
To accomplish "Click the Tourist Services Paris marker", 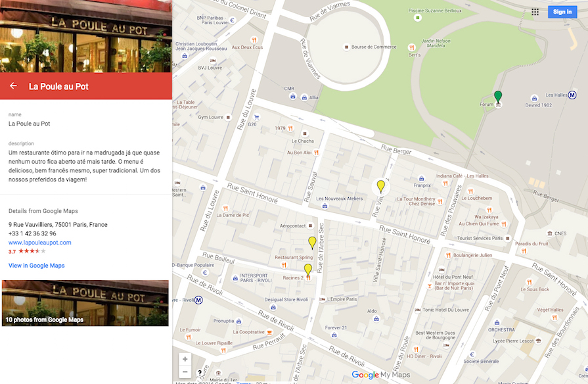I will tap(508, 239).
